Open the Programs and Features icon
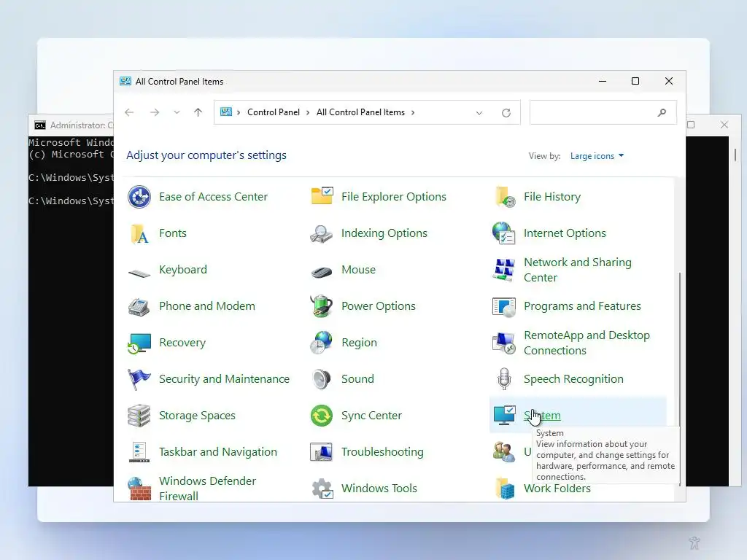The width and height of the screenshot is (747, 560). click(x=504, y=306)
